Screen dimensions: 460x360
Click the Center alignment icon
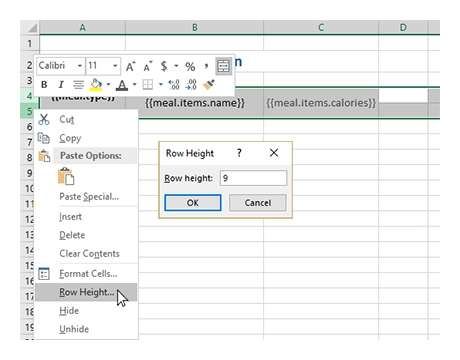pyautogui.click(x=79, y=85)
